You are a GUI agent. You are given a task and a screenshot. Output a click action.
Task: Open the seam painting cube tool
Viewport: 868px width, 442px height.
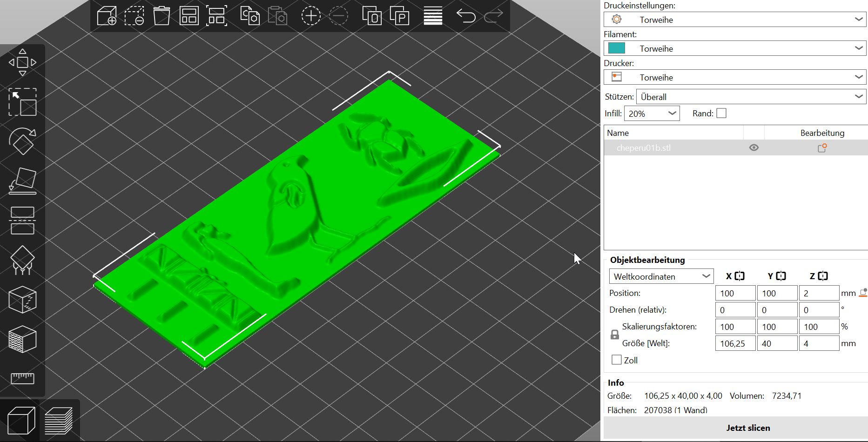coord(22,300)
